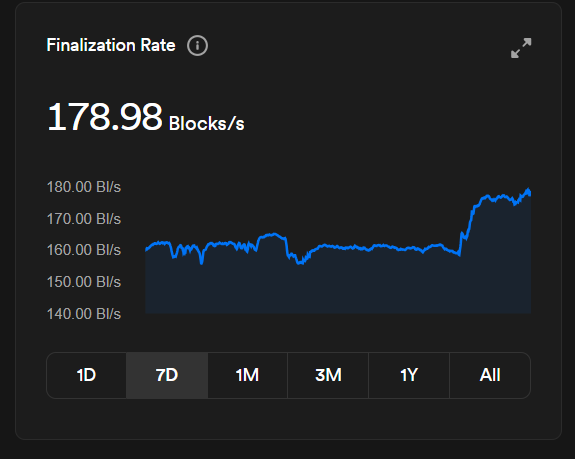Show the All time range

point(490,375)
